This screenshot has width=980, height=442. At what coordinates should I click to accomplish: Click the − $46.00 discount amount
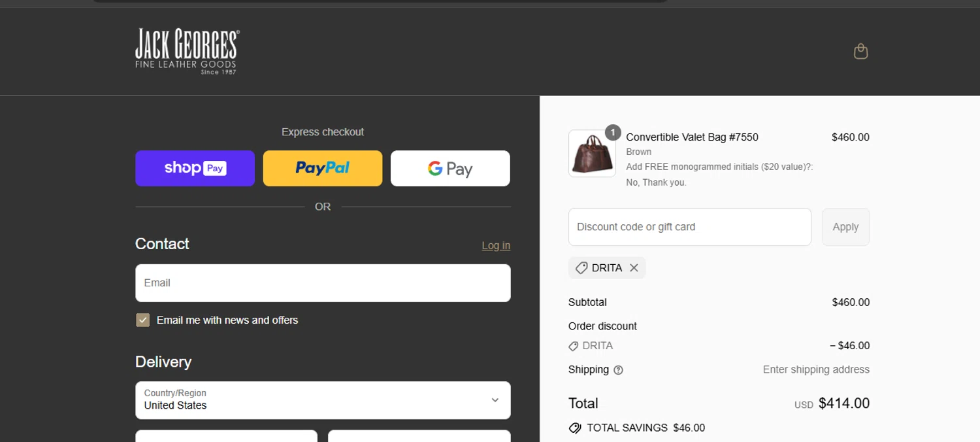pos(849,346)
